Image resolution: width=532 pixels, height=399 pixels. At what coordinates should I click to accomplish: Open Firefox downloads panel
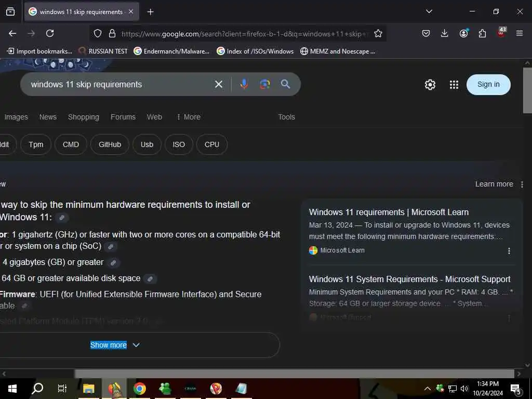pyautogui.click(x=445, y=33)
